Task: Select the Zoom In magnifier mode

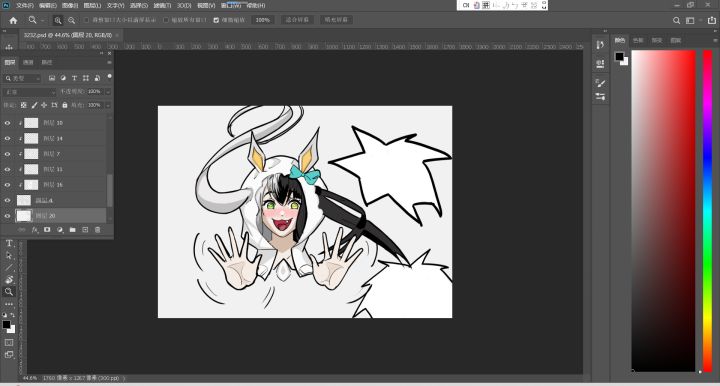Action: tap(58, 20)
